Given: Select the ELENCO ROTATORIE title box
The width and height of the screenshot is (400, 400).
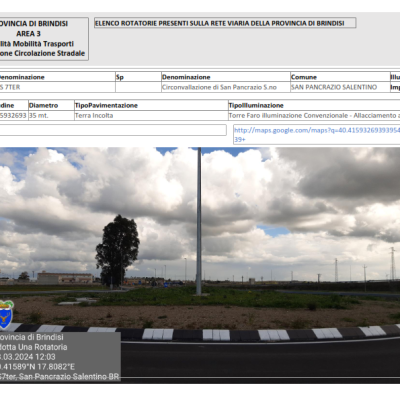Looking at the screenshot, I should point(225,23).
